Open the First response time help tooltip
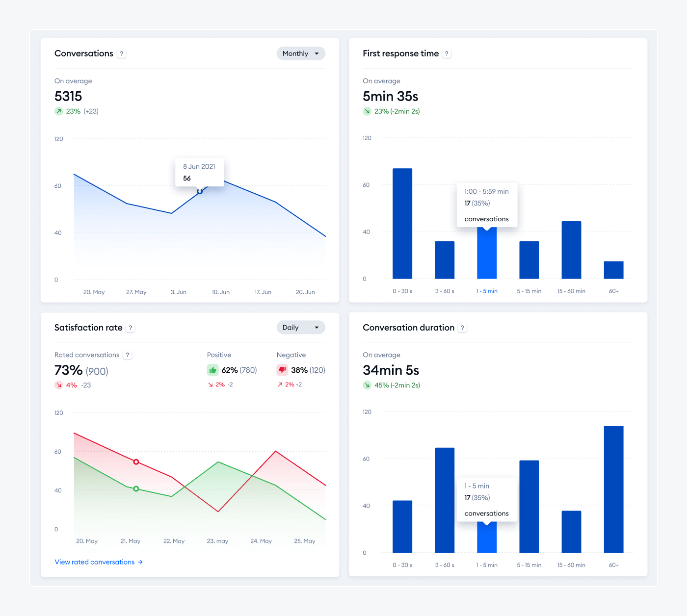 coord(447,53)
